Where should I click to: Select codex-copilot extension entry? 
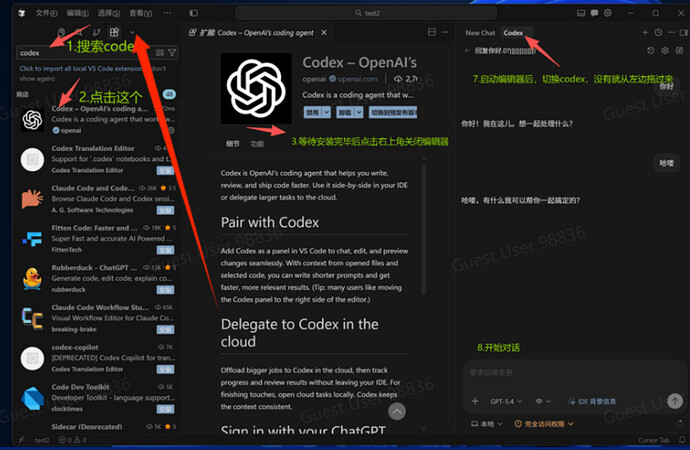tap(97, 358)
